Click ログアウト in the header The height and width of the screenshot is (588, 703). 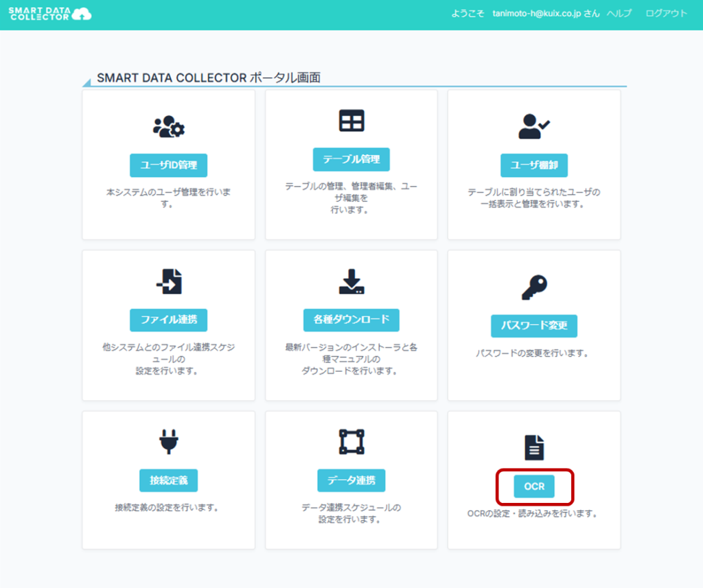click(666, 14)
